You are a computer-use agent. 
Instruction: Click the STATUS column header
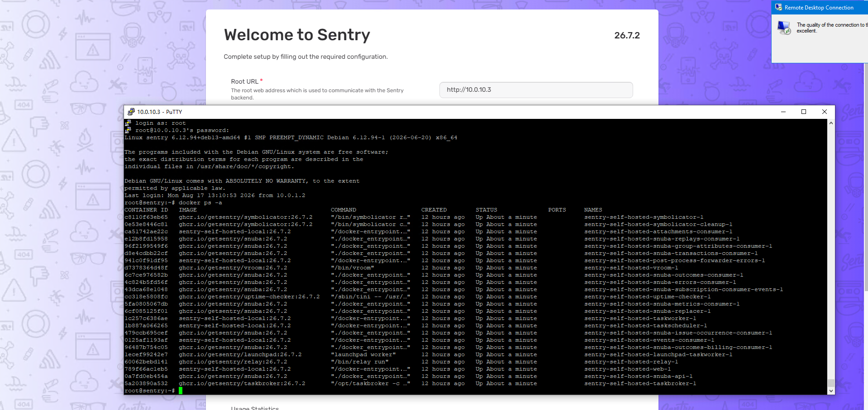486,210
